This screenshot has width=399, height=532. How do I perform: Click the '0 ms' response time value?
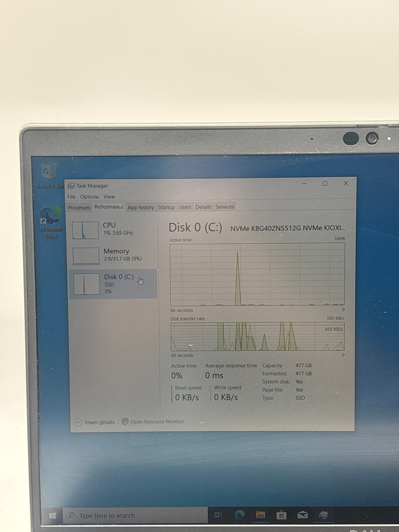click(x=214, y=375)
